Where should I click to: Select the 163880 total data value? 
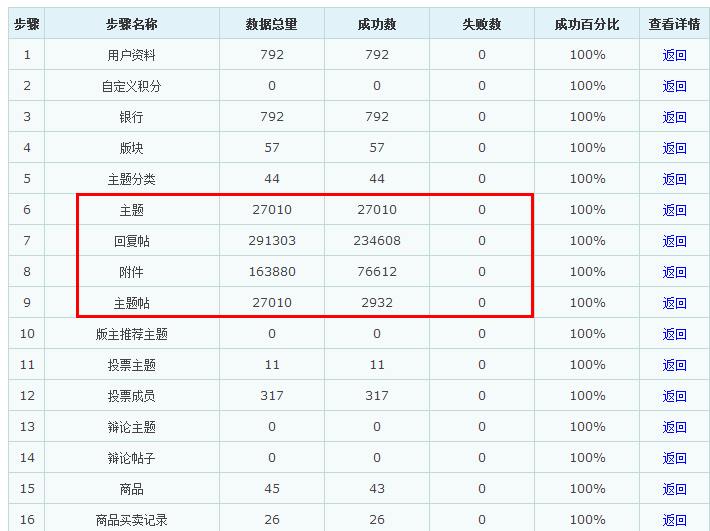[x=272, y=272]
